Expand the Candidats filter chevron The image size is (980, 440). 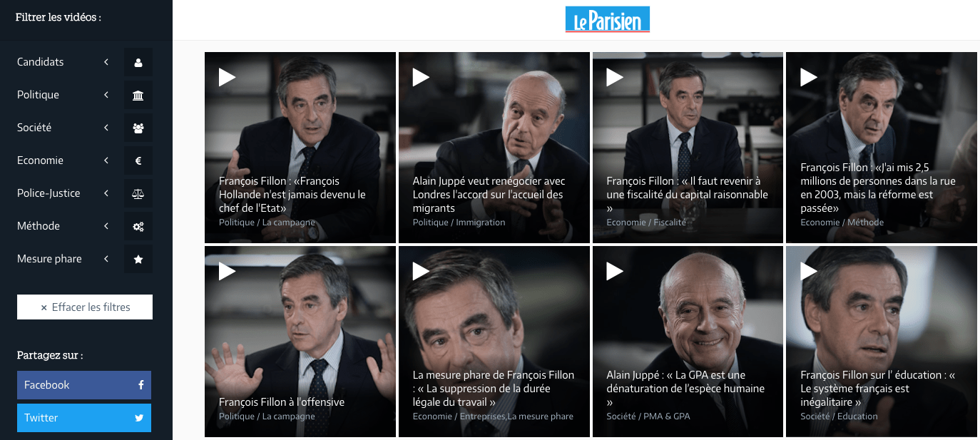[x=106, y=62]
